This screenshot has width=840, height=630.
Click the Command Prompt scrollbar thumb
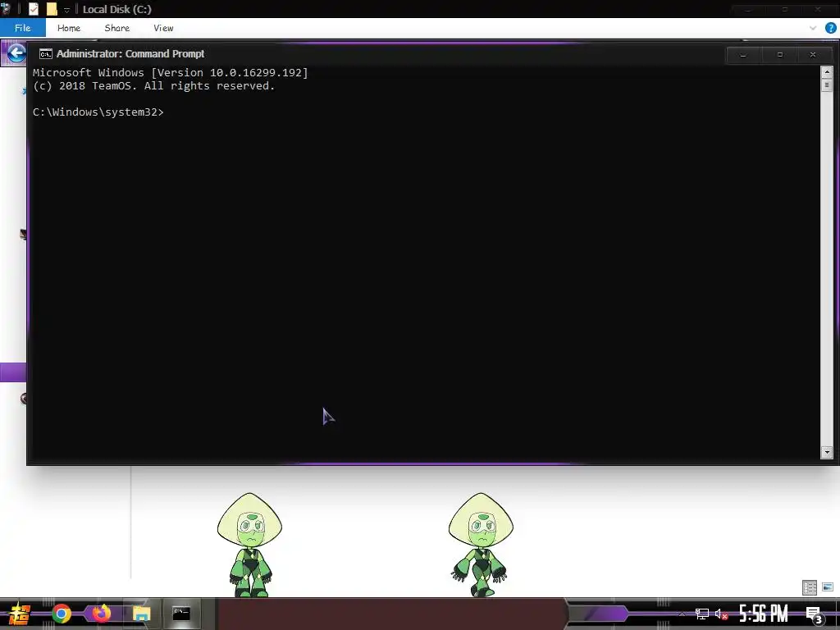(827, 84)
